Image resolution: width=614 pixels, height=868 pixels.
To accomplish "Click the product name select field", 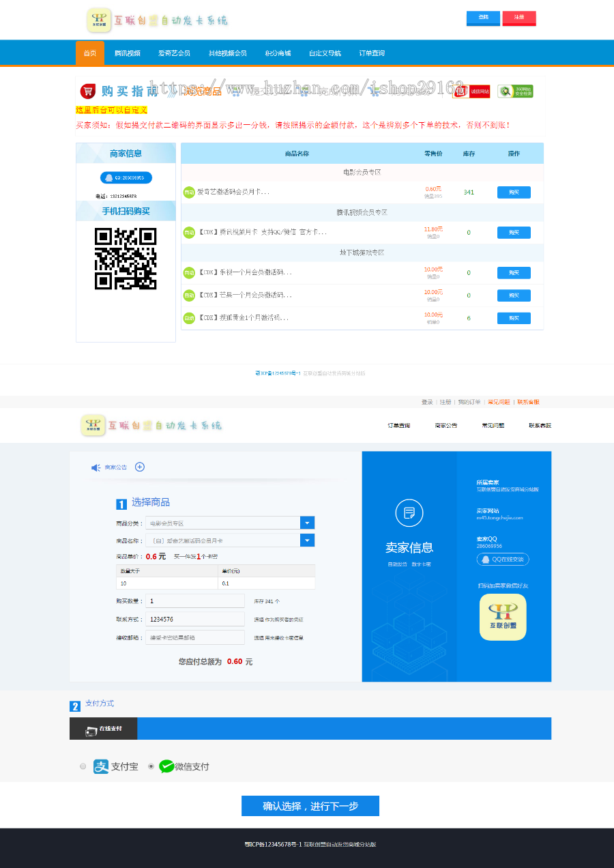I will [230, 540].
